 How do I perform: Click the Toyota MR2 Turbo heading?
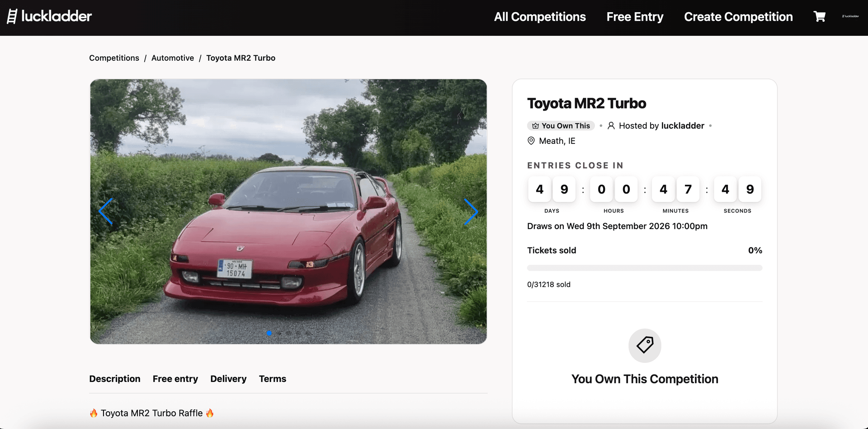coord(586,104)
